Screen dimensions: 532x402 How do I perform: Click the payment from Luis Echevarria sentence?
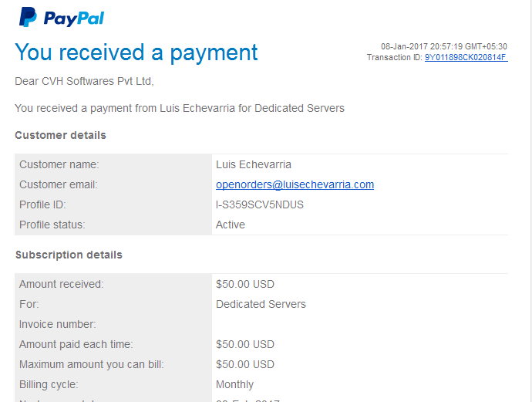click(180, 108)
